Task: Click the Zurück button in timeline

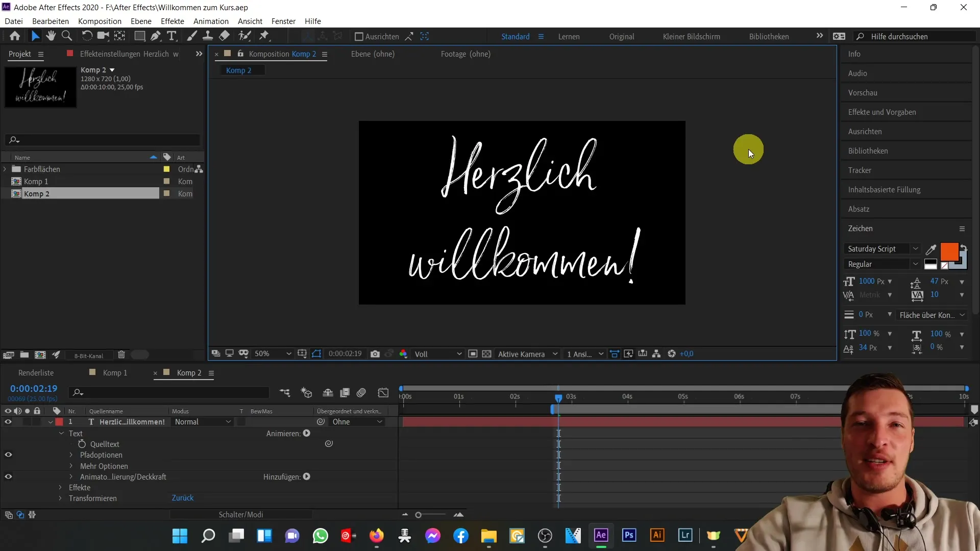Action: click(182, 498)
